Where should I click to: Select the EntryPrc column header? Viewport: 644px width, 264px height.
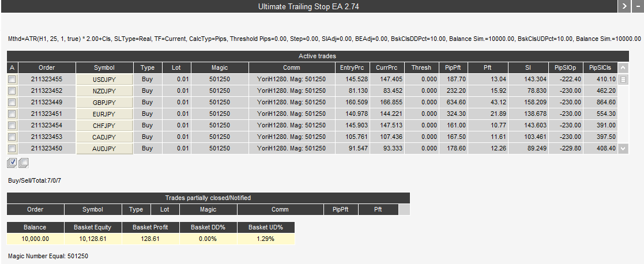tap(352, 67)
